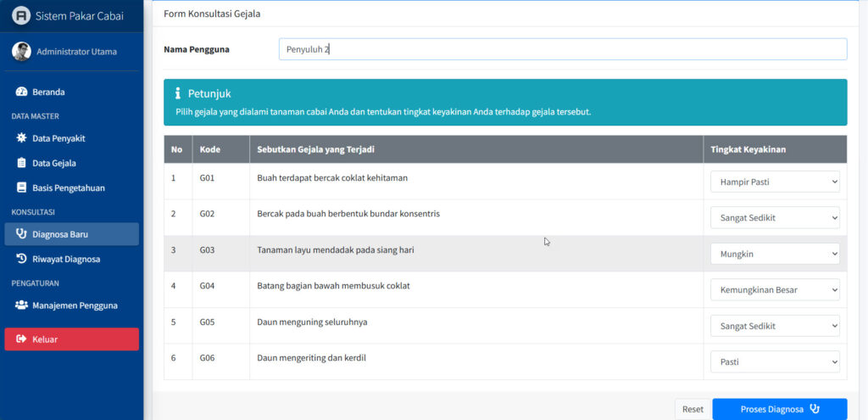Screen dimensions: 868x420
Task: Click the Basis Pengetahuan book icon
Action: 22,188
